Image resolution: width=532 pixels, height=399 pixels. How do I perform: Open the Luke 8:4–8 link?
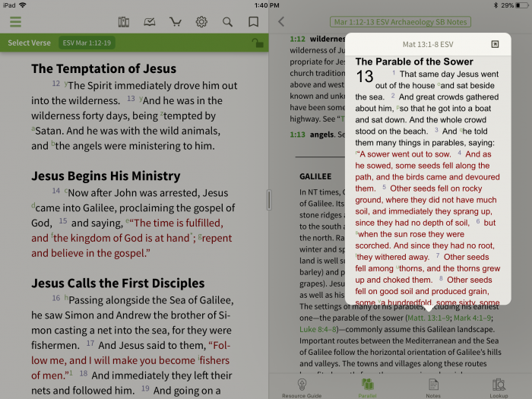pos(318,329)
